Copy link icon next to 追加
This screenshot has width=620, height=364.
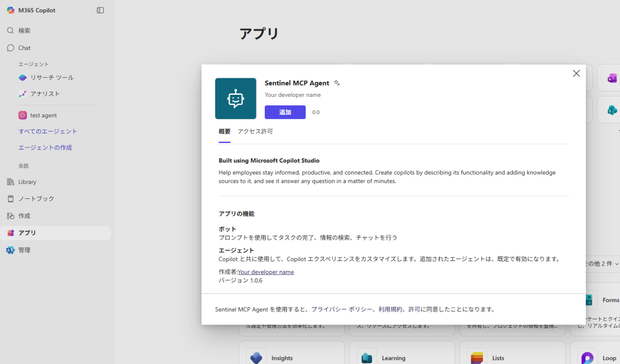(x=316, y=112)
